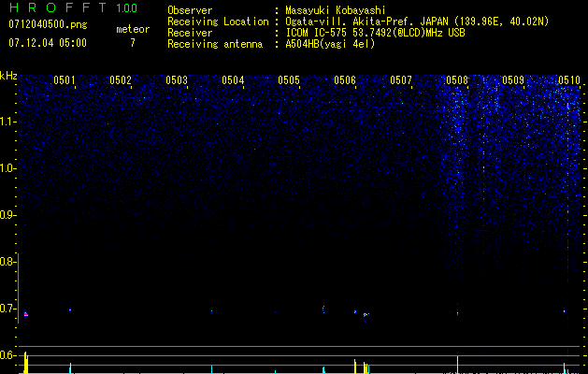
Task: Click the 0506 time marker
Action: coord(345,80)
